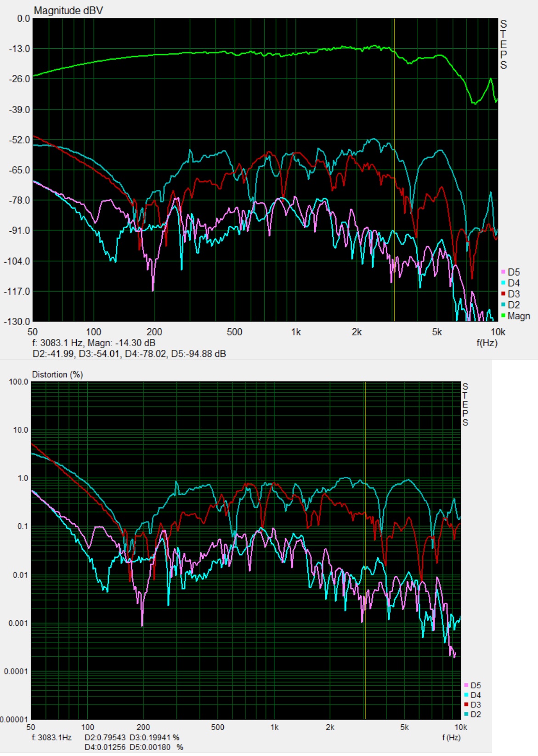Click the 'Magnitude dBV' chart title
538x756 pixels.
(68, 11)
